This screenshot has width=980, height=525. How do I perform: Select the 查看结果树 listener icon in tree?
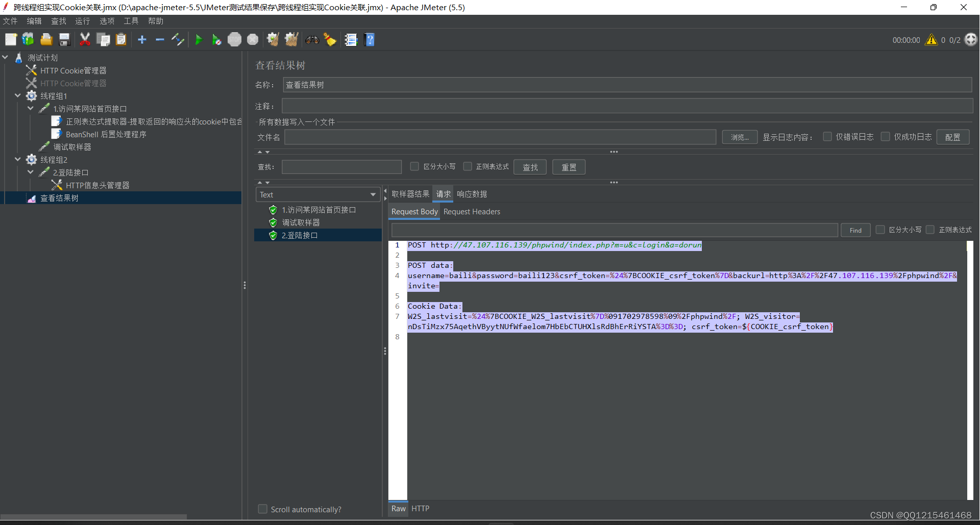[x=32, y=198]
